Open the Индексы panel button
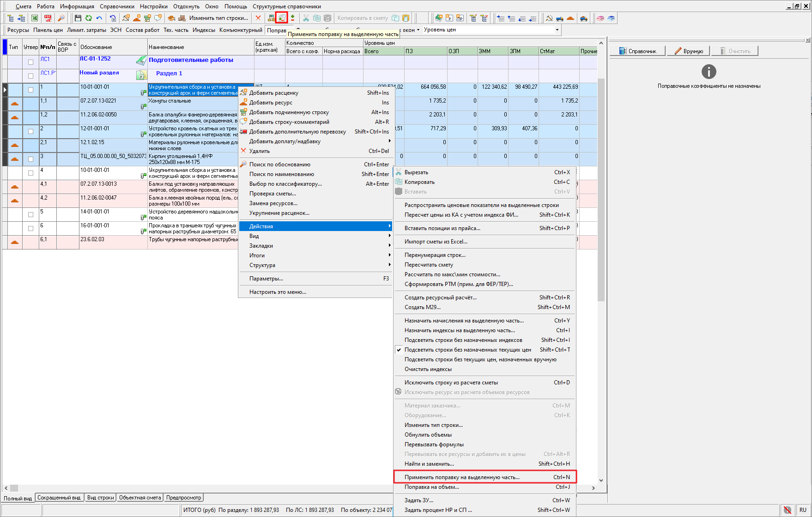The width and height of the screenshot is (812, 517). point(204,30)
